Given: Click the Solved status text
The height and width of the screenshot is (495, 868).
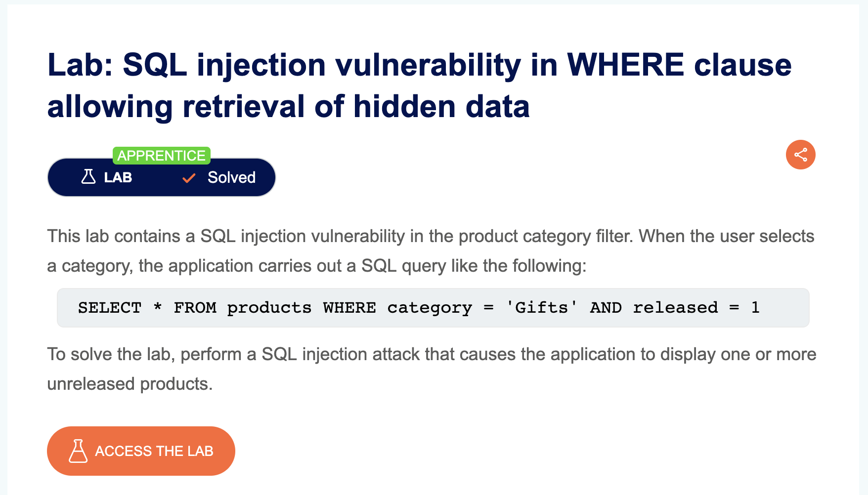Looking at the screenshot, I should tap(231, 177).
